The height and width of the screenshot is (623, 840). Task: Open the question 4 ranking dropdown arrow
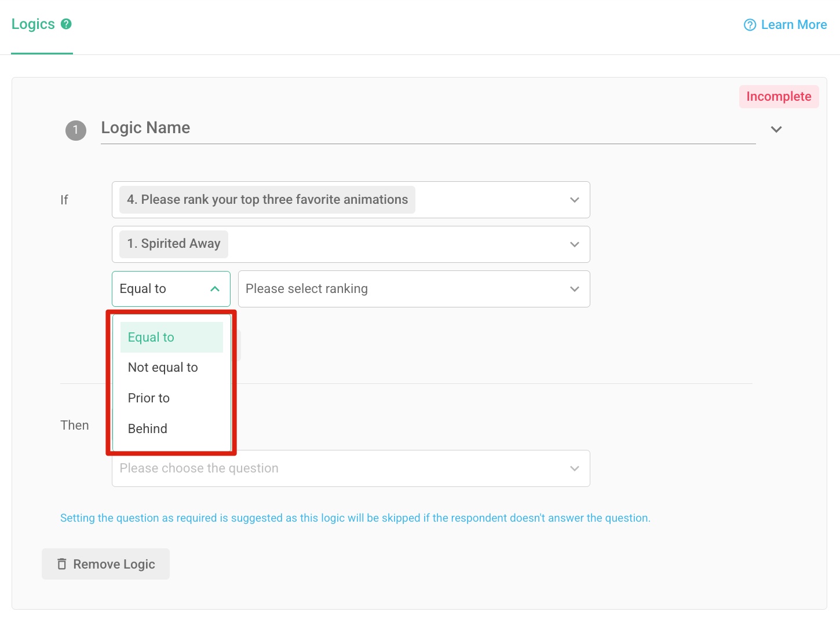pos(574,200)
